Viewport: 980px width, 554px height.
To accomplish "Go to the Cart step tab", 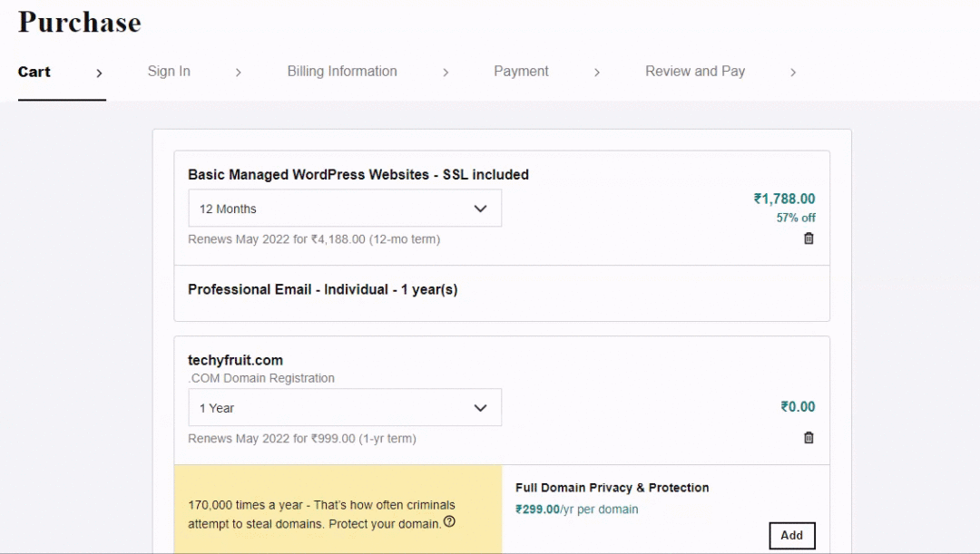I will tap(34, 72).
